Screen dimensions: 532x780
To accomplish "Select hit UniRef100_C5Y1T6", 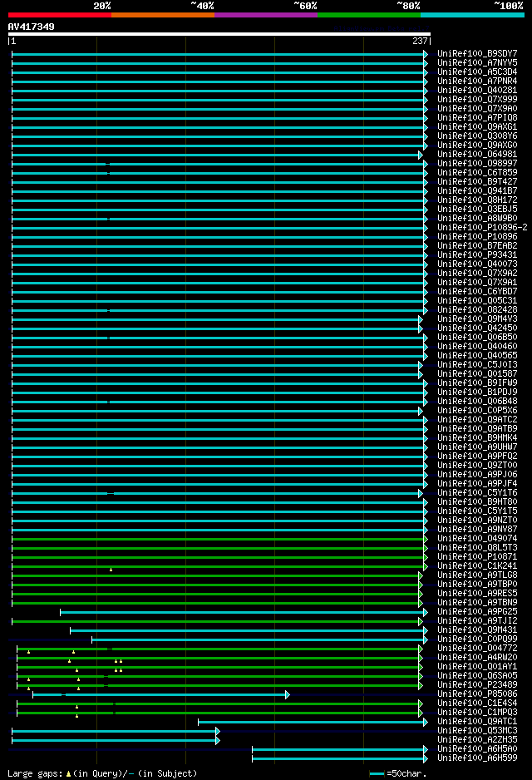I will 477,493.
